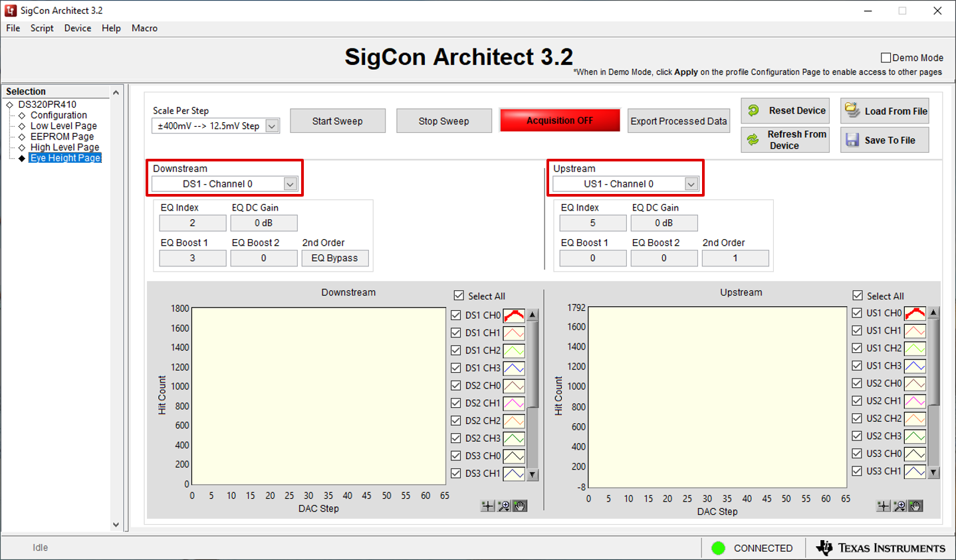Open the Scale Per Step dropdown

point(272,126)
